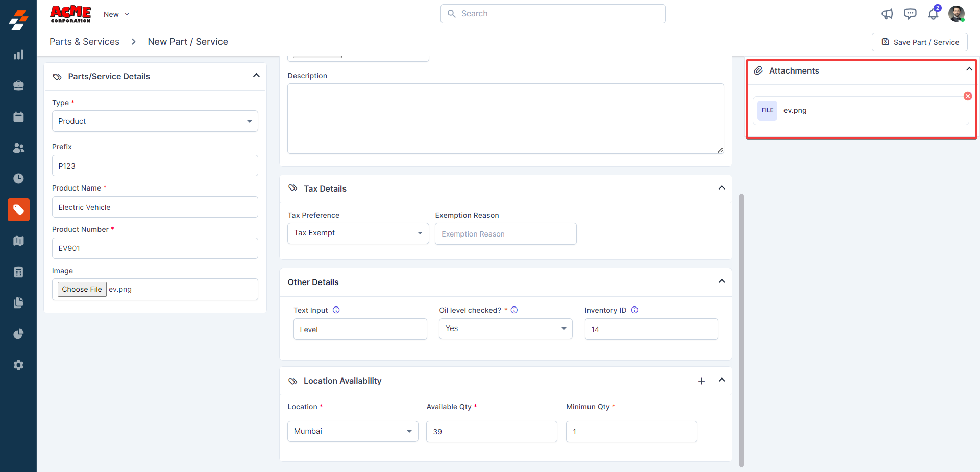Open the briefcase icon in sidebar

click(18, 86)
